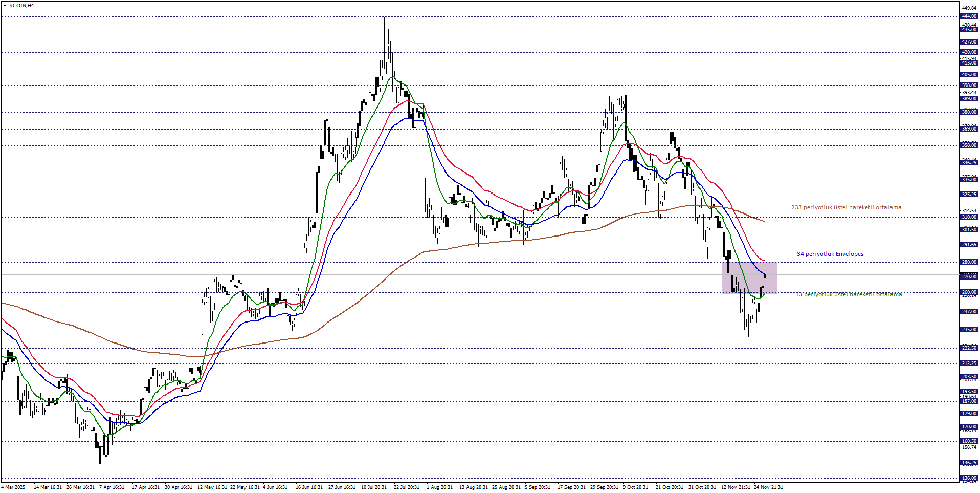Click the 9 Oct 20:31 time label
Screen dimensions: 980x493
[635, 487]
